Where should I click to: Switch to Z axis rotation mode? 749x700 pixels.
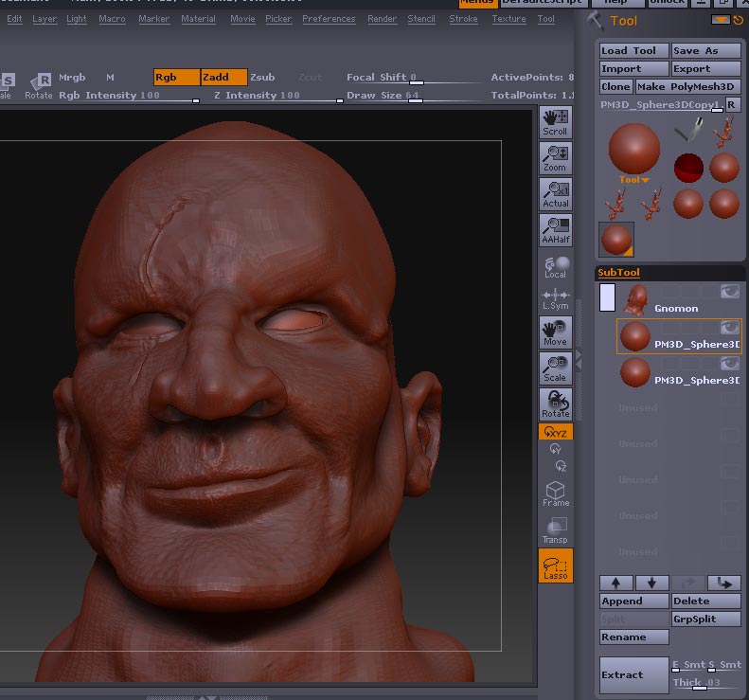561,466
